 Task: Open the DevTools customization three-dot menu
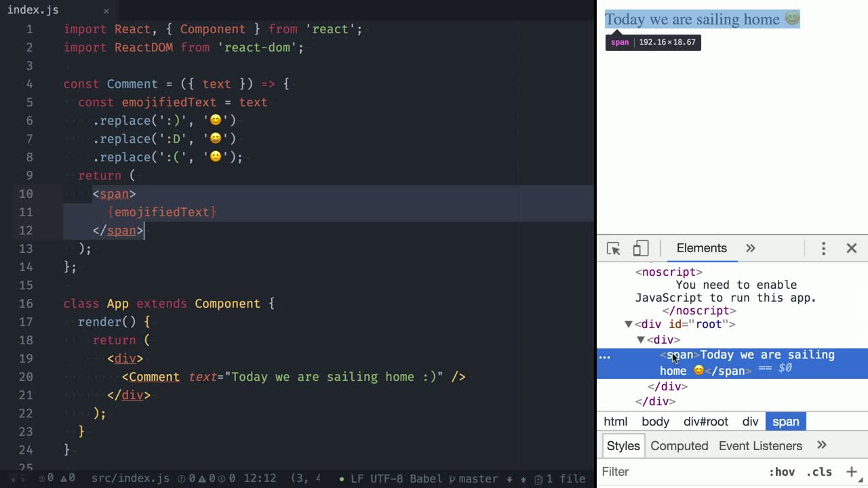pos(823,248)
